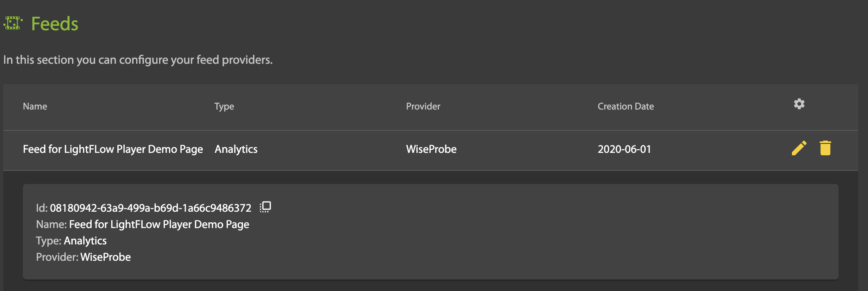
Task: Click the Feeds page heading
Action: (55, 24)
